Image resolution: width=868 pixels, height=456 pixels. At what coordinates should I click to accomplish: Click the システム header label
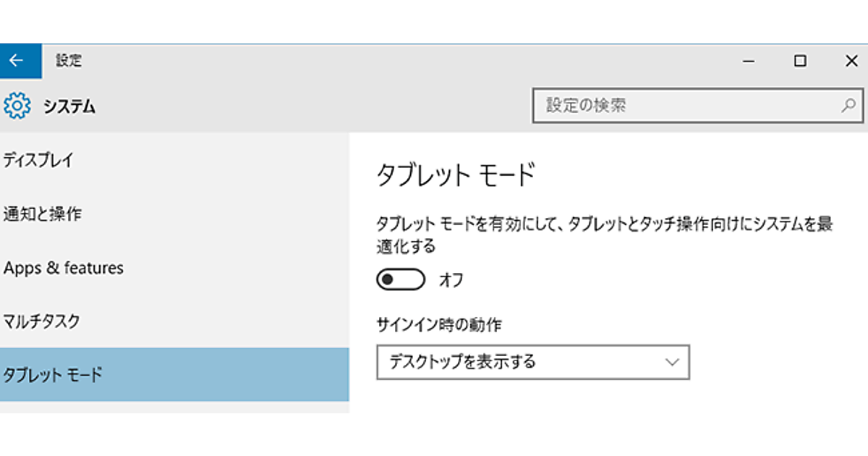tap(69, 107)
